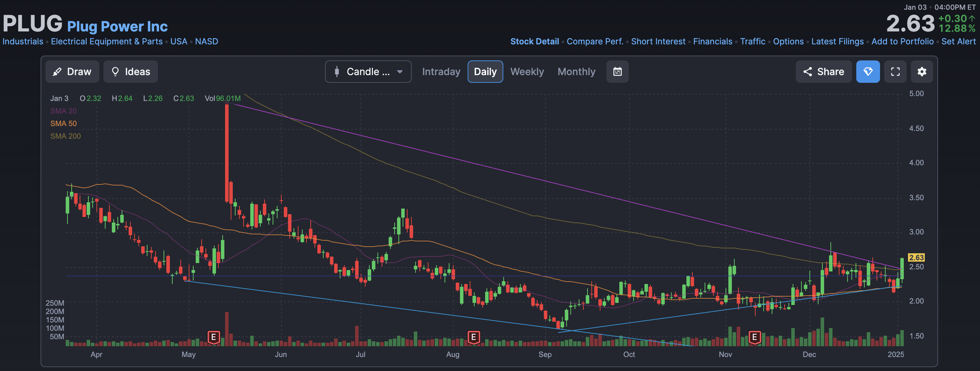Click the SMA 50 indicator label
Screen dimensions: 980x371
click(64, 124)
